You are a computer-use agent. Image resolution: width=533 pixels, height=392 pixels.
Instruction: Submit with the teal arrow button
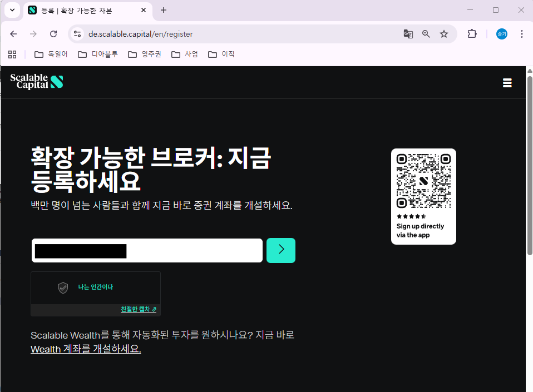pos(281,250)
